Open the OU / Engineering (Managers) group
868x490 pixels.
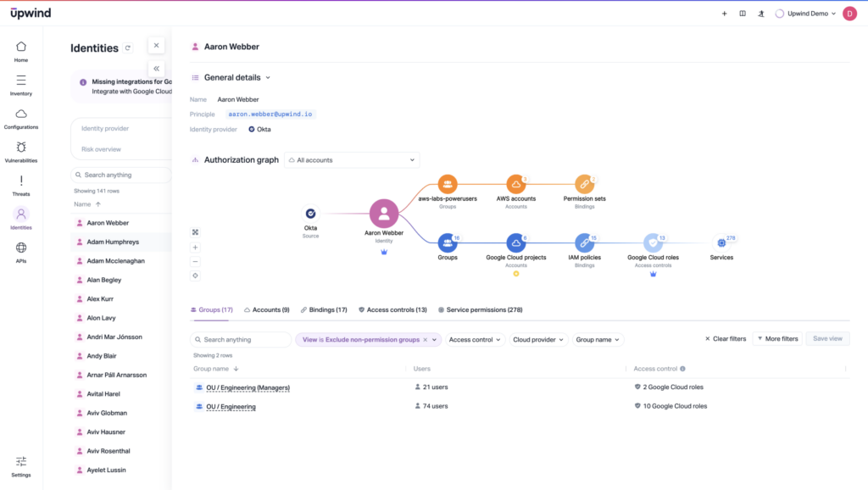[x=248, y=387]
